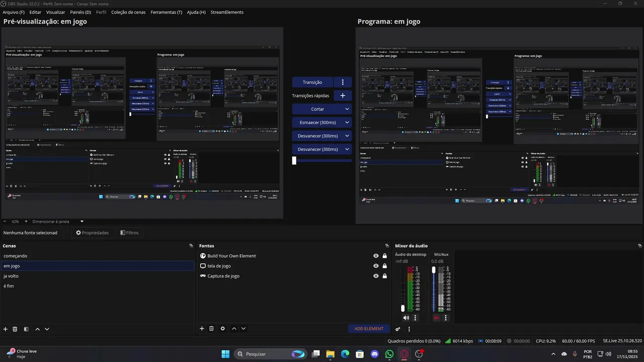Expand the Esmaecer (300ms) dropdown arrow
Viewport: 644px width, 362px height.
click(x=347, y=123)
